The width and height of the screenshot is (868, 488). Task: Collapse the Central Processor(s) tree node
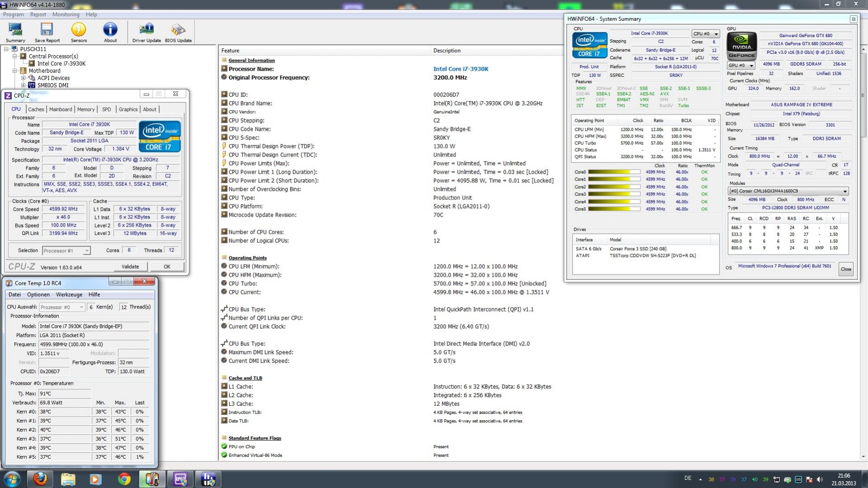15,56
